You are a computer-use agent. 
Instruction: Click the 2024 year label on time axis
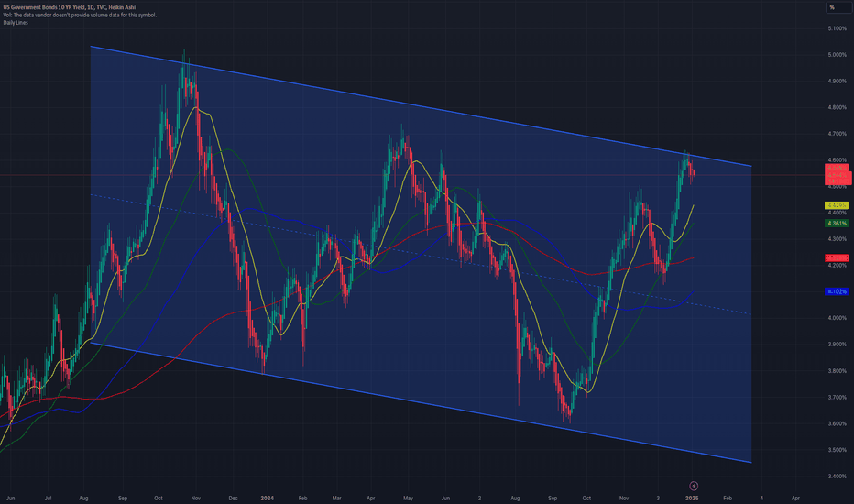(267, 498)
